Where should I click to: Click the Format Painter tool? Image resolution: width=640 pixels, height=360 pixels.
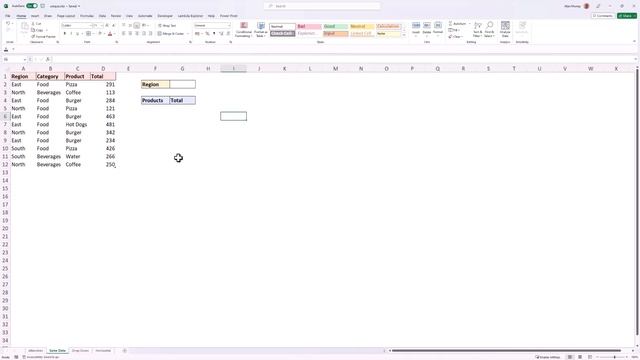pos(43,36)
